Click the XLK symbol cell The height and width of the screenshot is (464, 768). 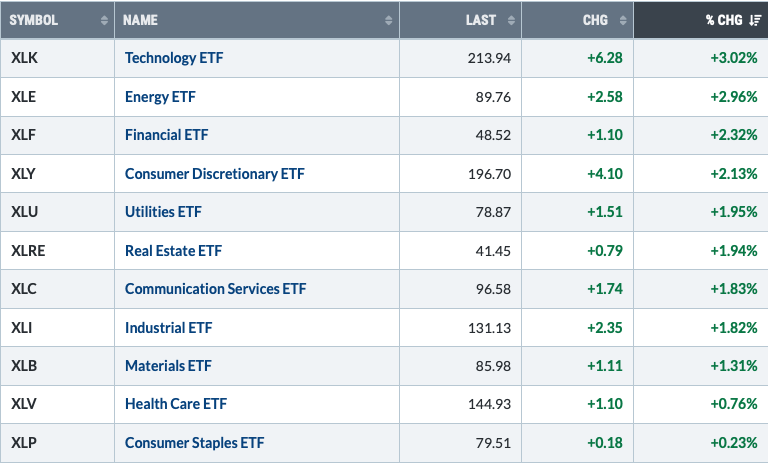coord(27,58)
